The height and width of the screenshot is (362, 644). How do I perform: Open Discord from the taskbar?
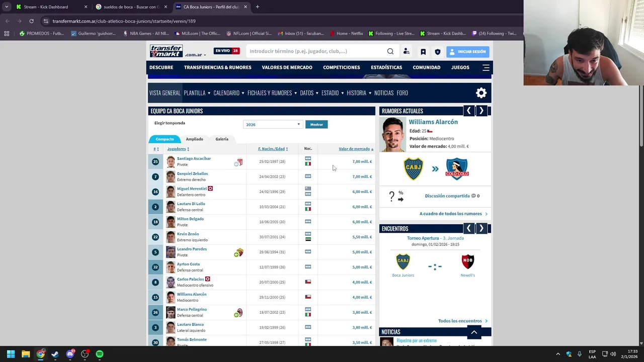point(70,354)
